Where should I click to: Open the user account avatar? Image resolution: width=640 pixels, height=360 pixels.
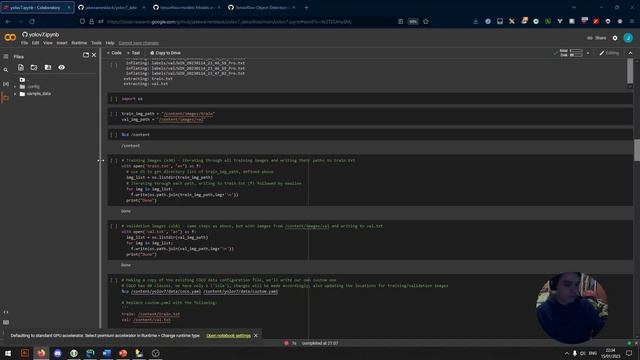pyautogui.click(x=628, y=38)
